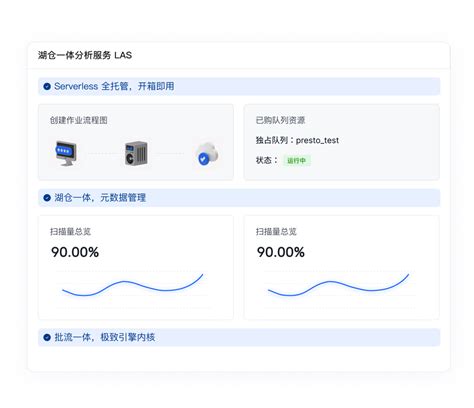Click the green 运行中 status badge
This screenshot has width=474, height=408.
click(297, 161)
